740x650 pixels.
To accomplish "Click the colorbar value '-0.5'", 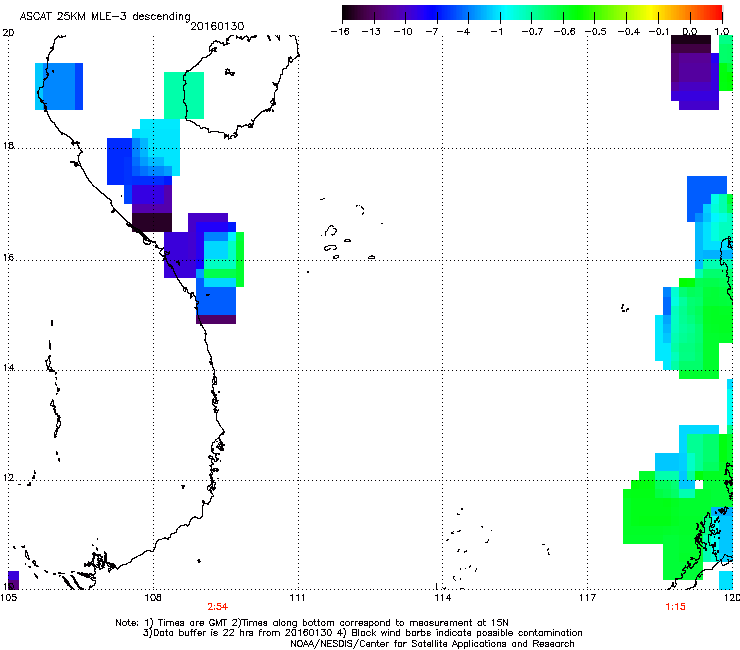I will click(x=596, y=32).
